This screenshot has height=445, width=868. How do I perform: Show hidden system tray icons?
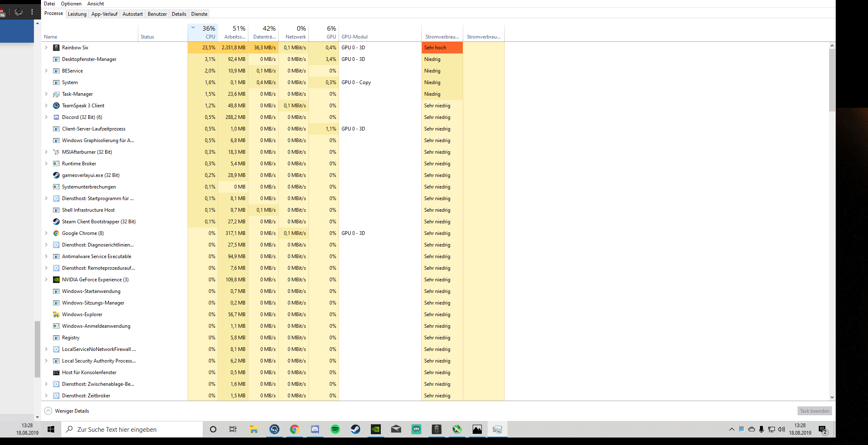731,429
